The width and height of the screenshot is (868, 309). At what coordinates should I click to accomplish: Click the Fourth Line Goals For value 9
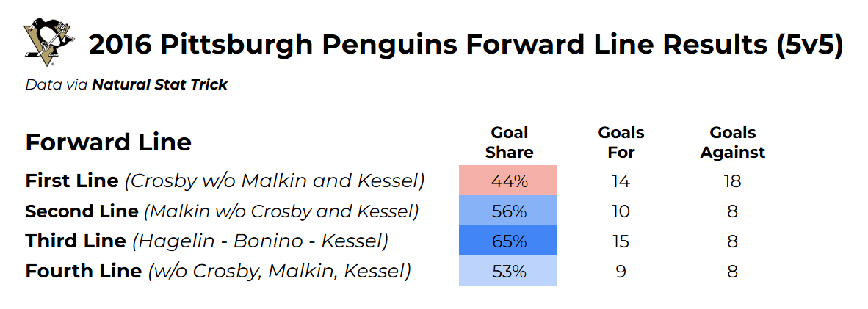click(x=621, y=271)
